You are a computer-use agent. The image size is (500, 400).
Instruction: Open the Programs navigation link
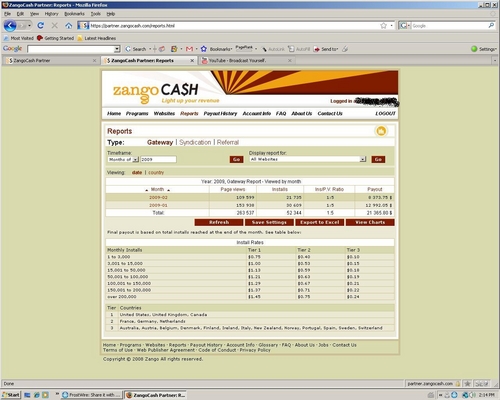(x=137, y=114)
